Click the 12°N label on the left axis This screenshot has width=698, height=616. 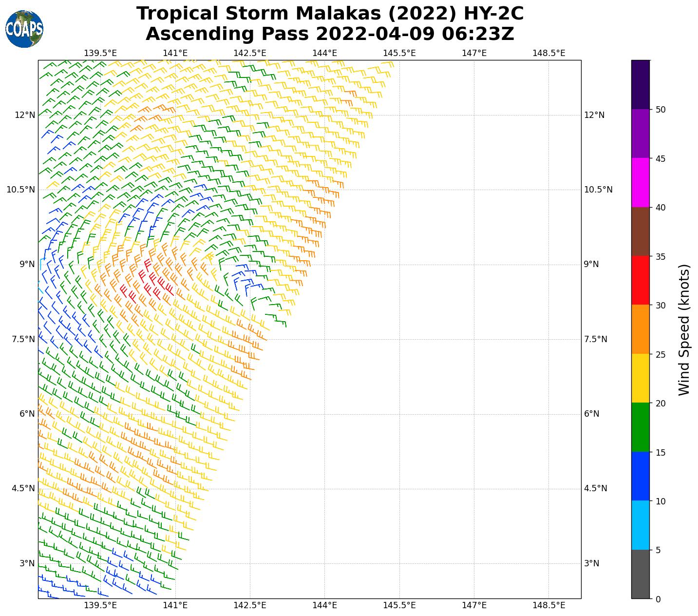25,115
